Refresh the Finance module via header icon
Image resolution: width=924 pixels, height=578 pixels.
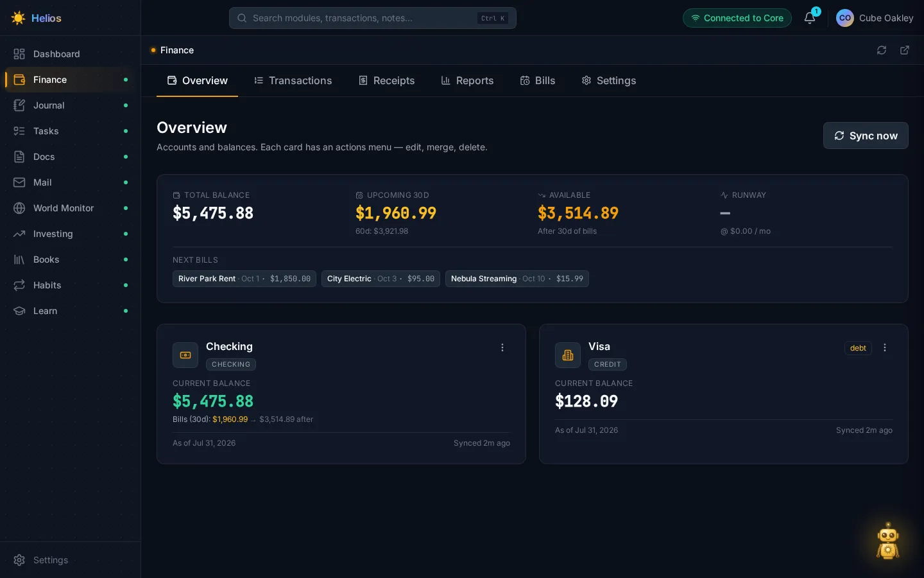882,50
